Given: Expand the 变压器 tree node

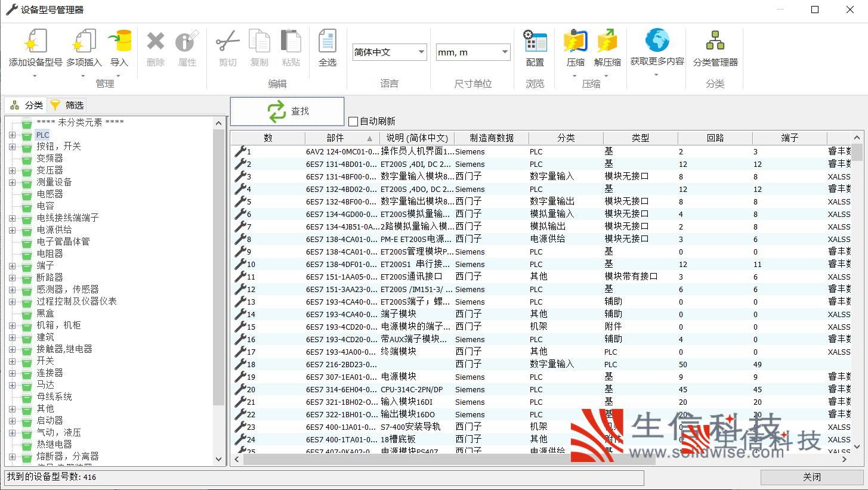Looking at the screenshot, I should pos(12,170).
